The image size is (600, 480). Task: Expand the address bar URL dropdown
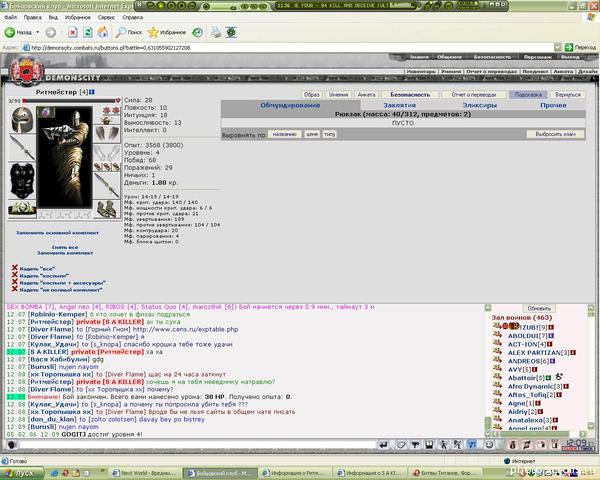click(558, 47)
